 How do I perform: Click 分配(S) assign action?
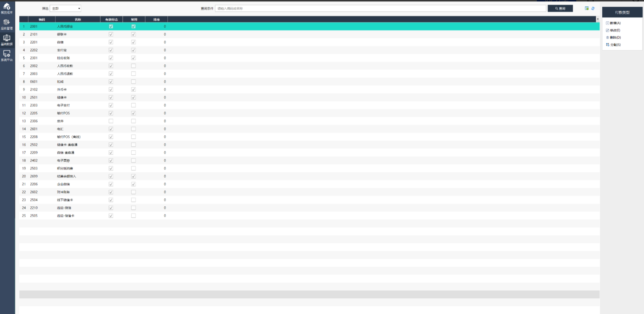[x=614, y=45]
